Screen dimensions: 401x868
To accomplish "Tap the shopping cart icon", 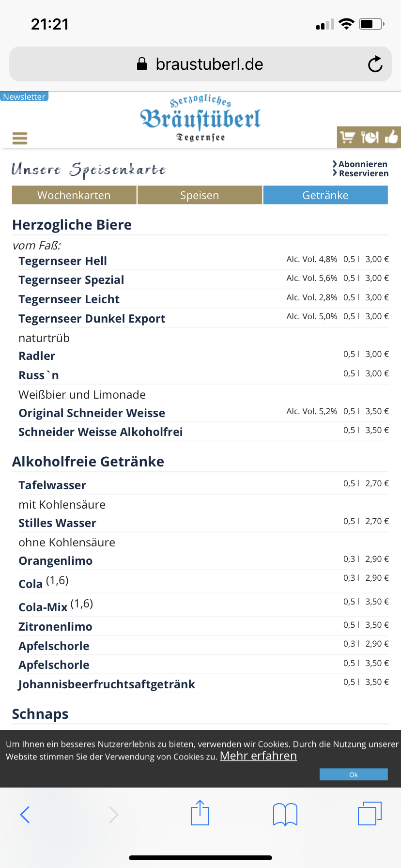I will [x=347, y=138].
